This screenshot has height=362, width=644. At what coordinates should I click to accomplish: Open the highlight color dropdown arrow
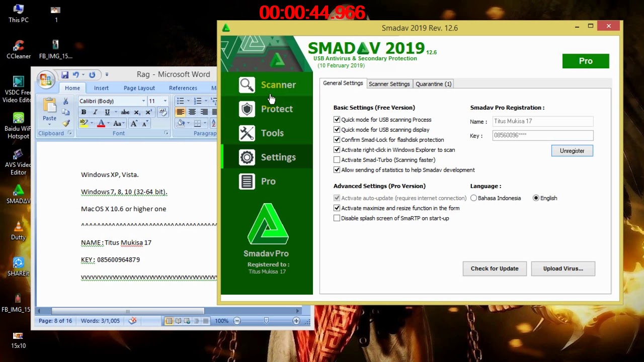pos(92,123)
